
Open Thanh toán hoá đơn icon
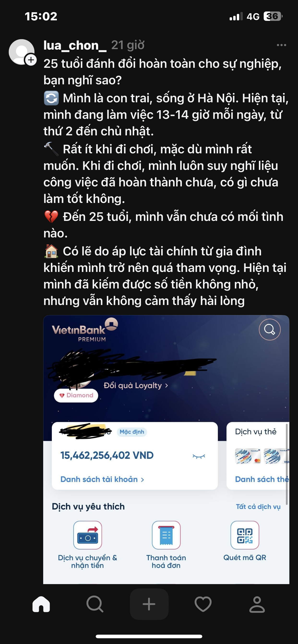click(x=166, y=535)
